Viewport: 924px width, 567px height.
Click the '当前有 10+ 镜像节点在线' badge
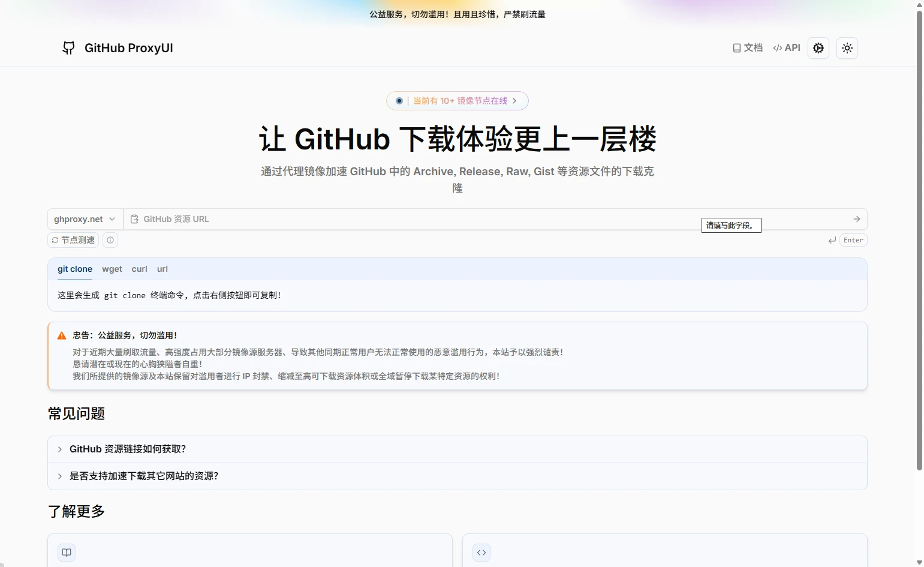tap(458, 101)
